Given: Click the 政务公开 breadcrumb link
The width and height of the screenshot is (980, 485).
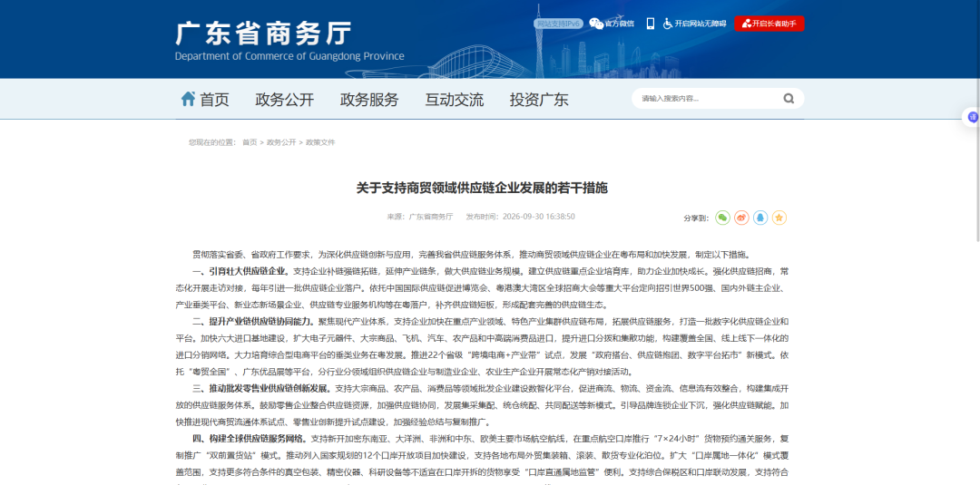Looking at the screenshot, I should (281, 142).
